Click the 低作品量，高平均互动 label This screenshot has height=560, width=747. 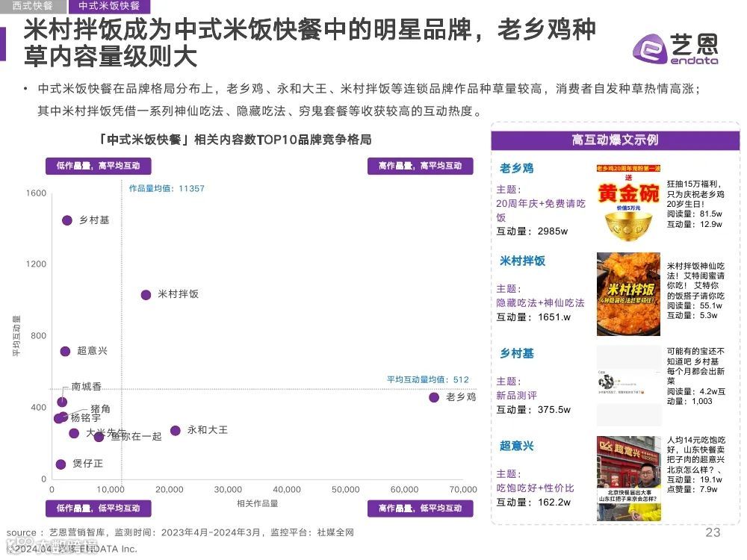tap(98, 166)
